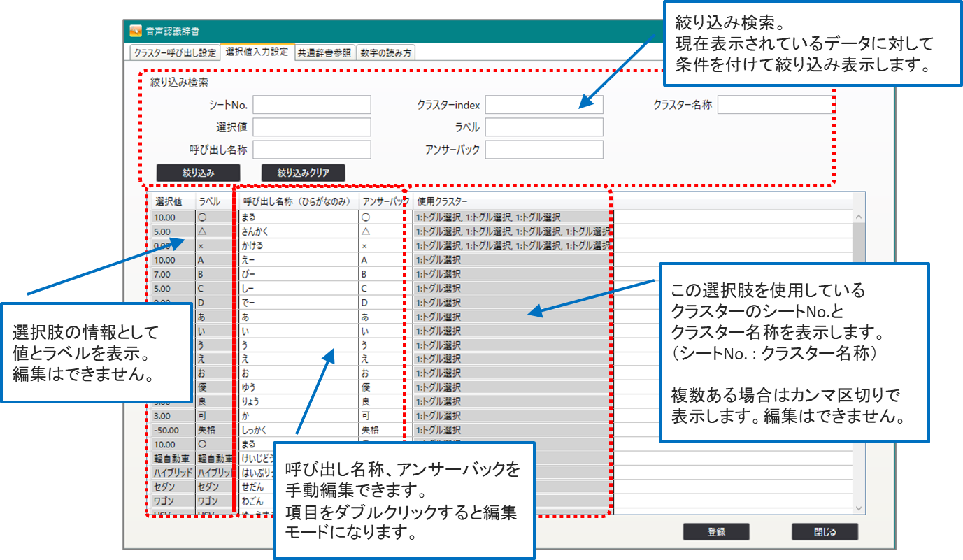Click the 呼び出し名称 filter input field
963x560 pixels.
(x=311, y=150)
